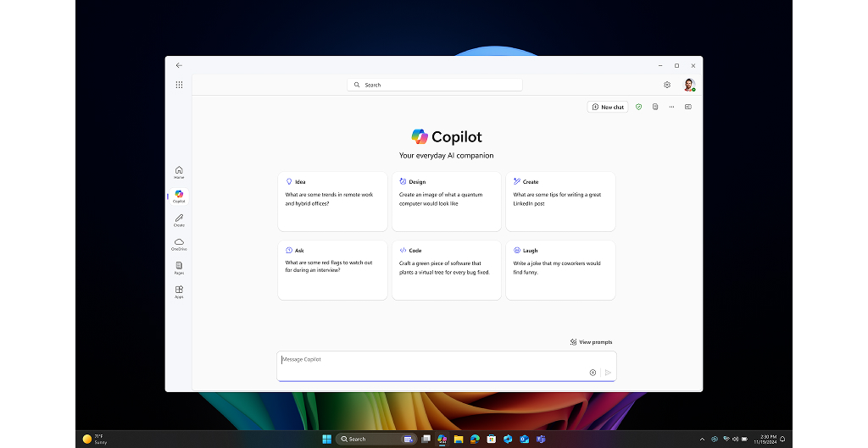Click the send arrow icon
This screenshot has height=448, width=868.
[607, 373]
